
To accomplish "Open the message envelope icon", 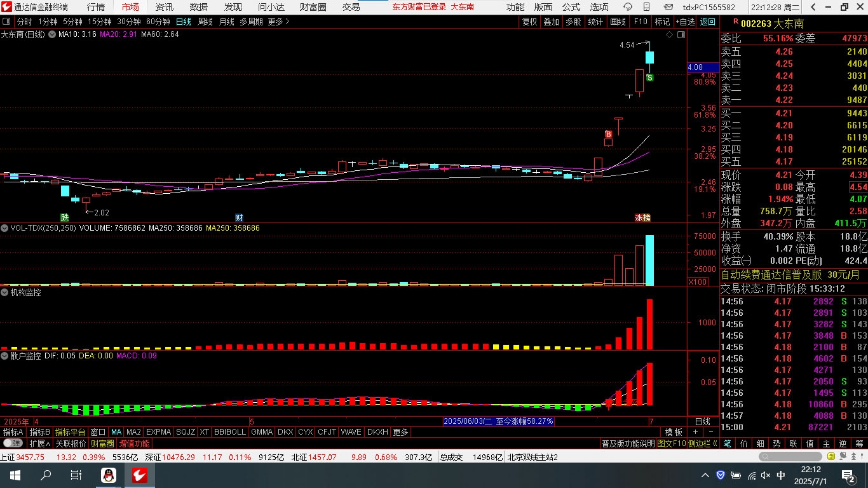I will [668, 7].
